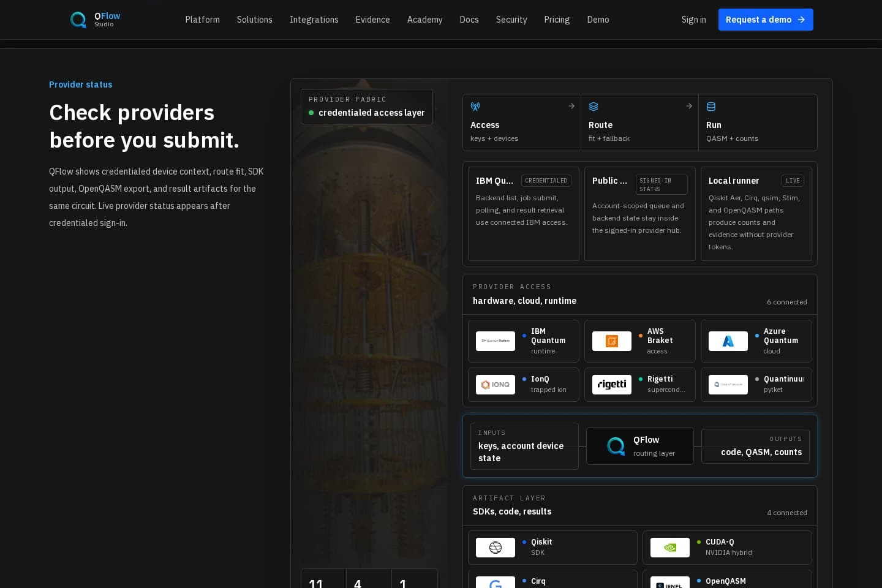Image resolution: width=882 pixels, height=588 pixels.
Task: Click the 4 connected label
Action: (x=786, y=513)
